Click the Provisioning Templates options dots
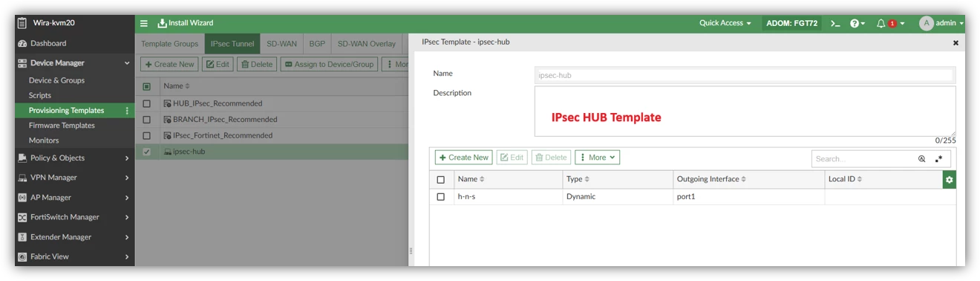This screenshot has height=281, width=980. tap(127, 111)
